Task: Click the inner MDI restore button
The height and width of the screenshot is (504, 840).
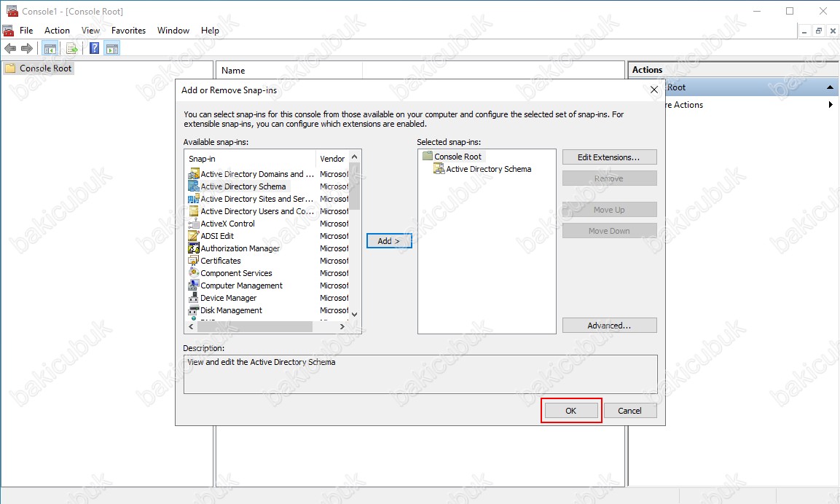Action: pos(818,31)
